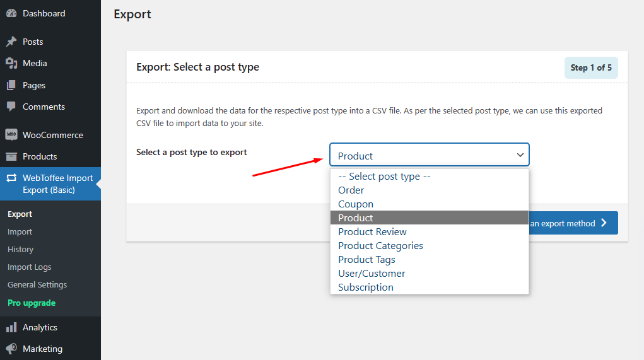The height and width of the screenshot is (360, 644).
Task: Click the 'Select a post type to export' label
Action: (x=191, y=153)
